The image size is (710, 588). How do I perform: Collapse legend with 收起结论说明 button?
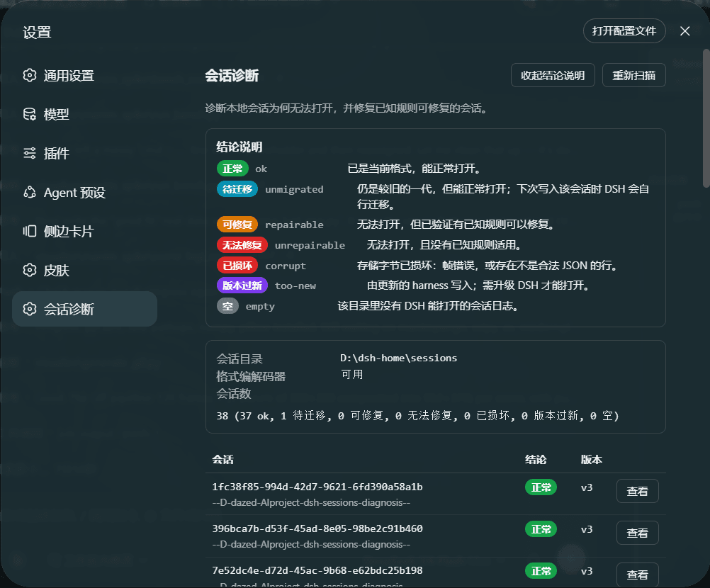tap(553, 75)
